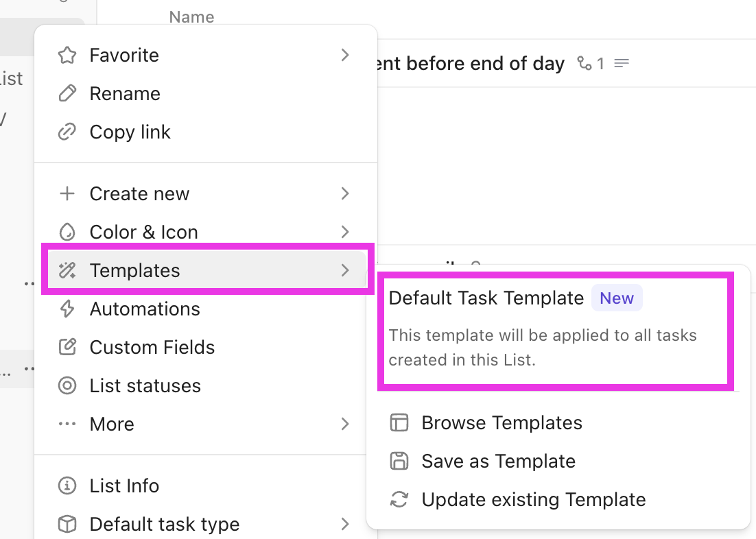Click the Favorite star icon

(x=67, y=56)
